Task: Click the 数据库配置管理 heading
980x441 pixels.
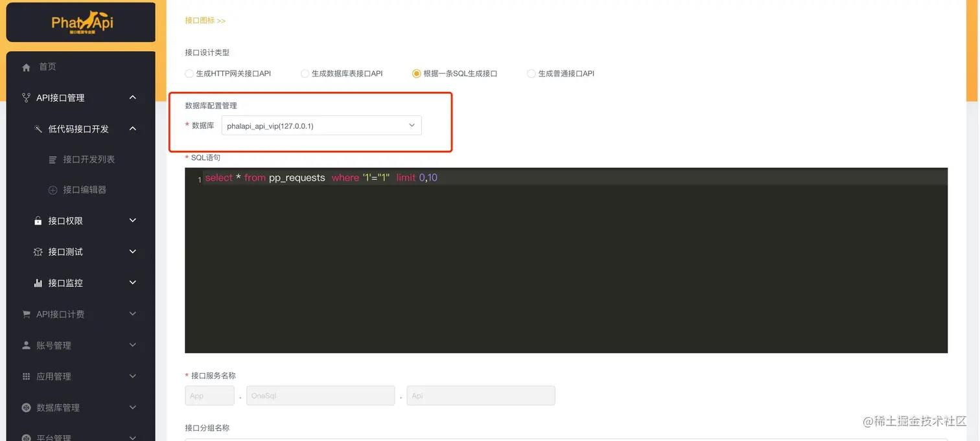Action: pyautogui.click(x=211, y=106)
